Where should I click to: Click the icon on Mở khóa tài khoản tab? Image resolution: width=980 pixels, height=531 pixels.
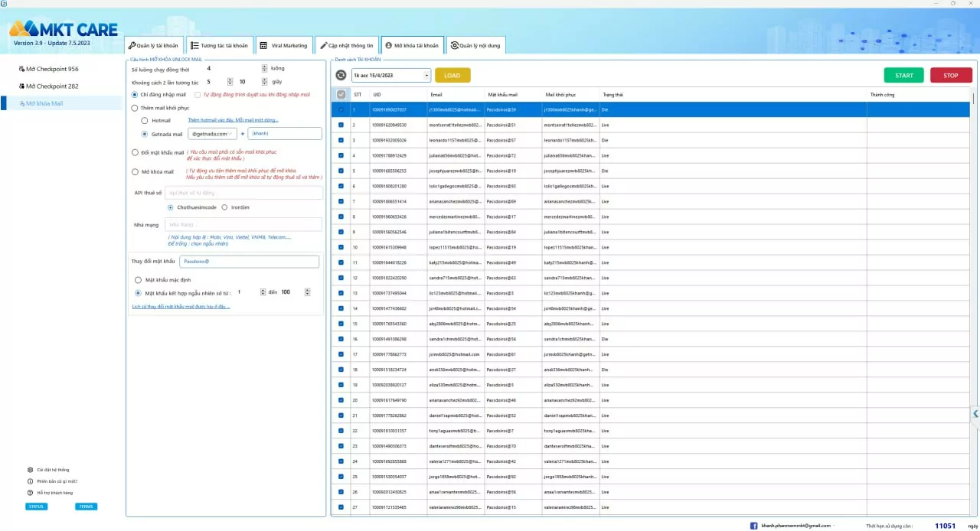pos(387,46)
